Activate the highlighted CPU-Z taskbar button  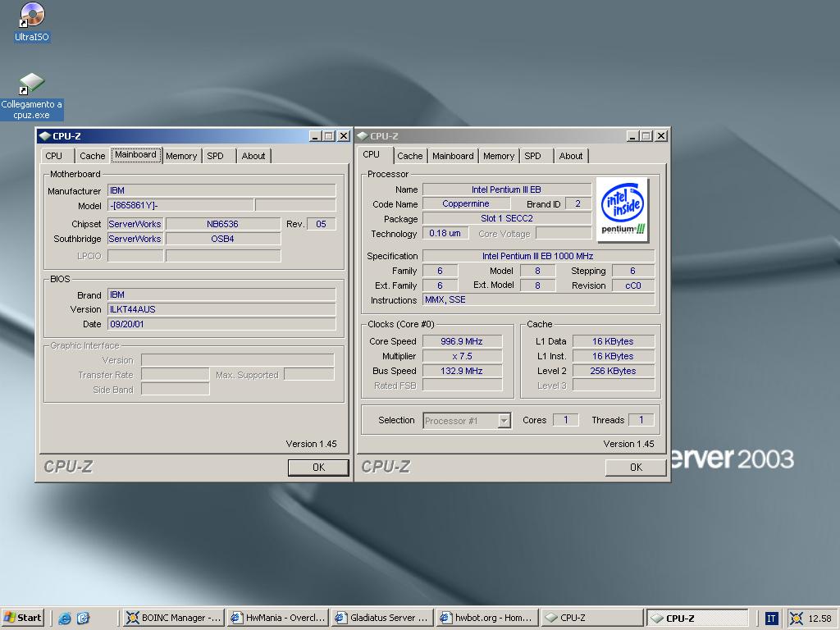point(697,618)
